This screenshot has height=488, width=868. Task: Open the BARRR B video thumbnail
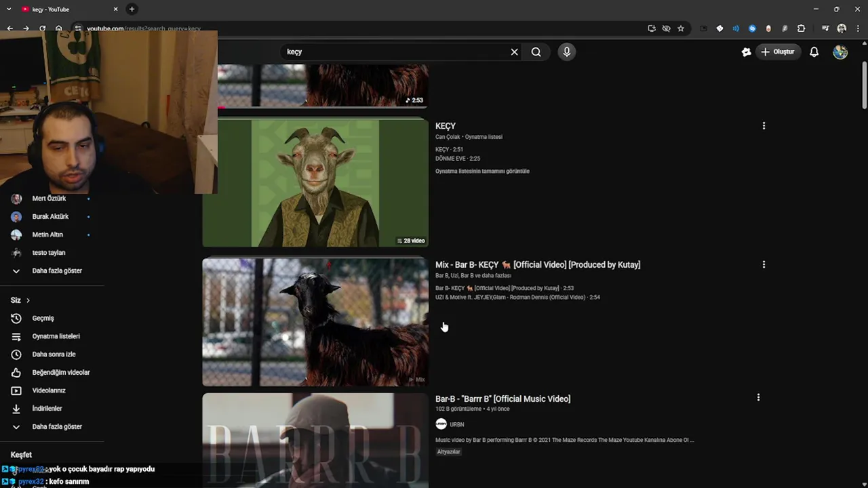pos(315,441)
